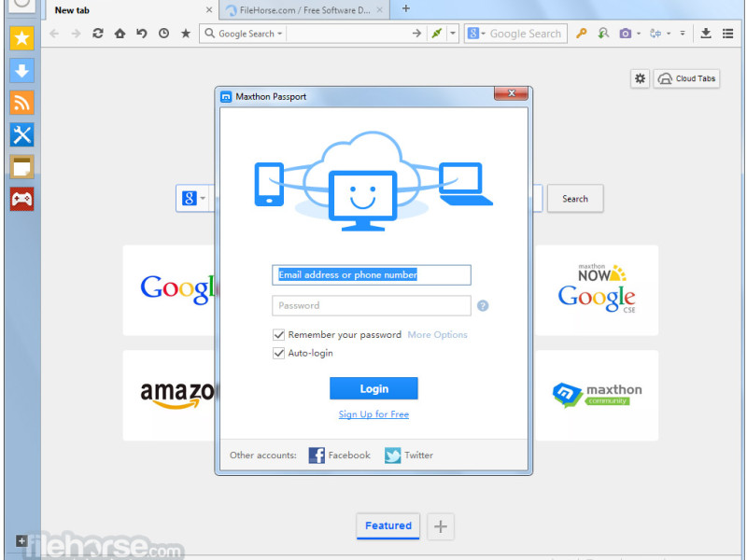Open the Maxthon community tile
Viewport: 747px width, 560px height.
pyautogui.click(x=597, y=395)
